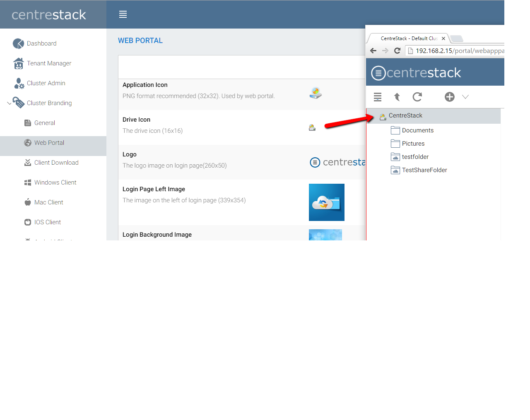Click the plus add icon in portal toolbar
The height and width of the screenshot is (420, 530).
click(x=450, y=97)
